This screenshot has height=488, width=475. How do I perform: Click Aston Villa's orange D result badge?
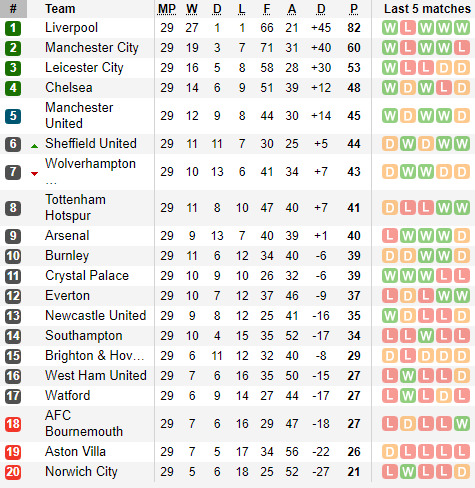(x=390, y=452)
